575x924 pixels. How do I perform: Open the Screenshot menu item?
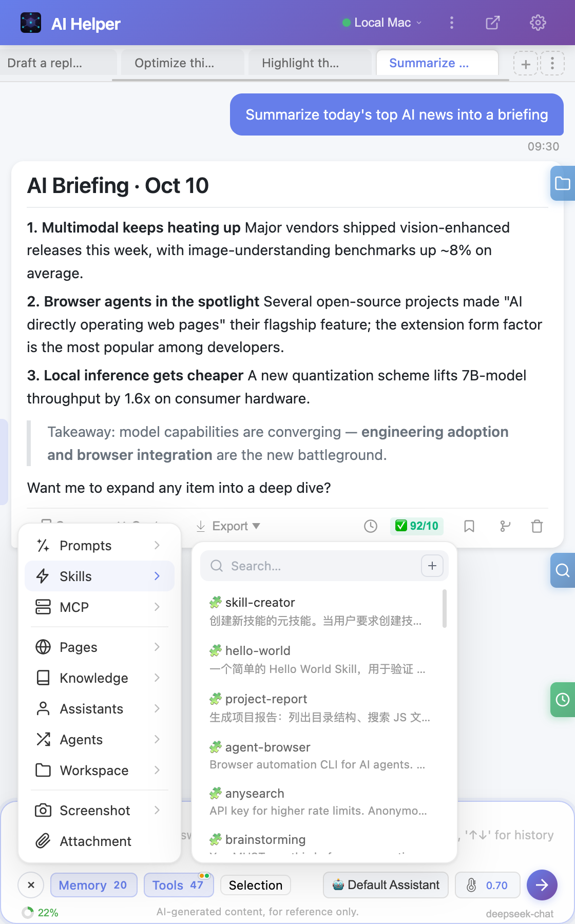[100, 811]
